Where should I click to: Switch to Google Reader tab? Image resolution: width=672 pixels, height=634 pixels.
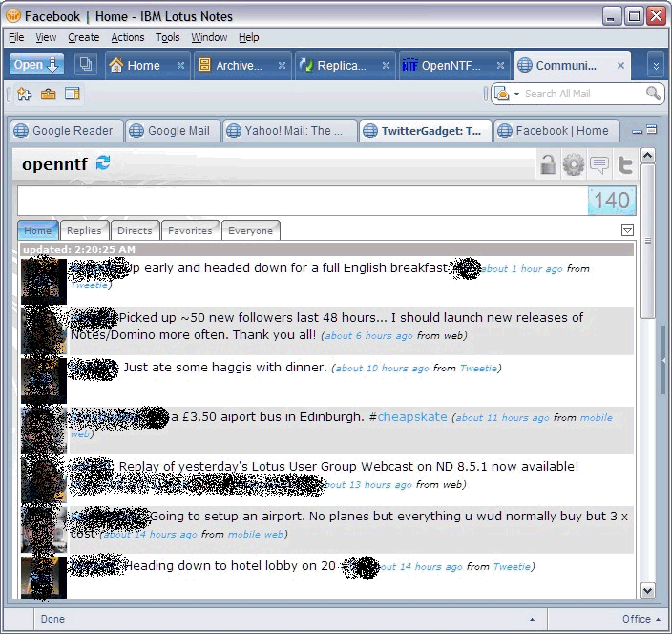(67, 131)
